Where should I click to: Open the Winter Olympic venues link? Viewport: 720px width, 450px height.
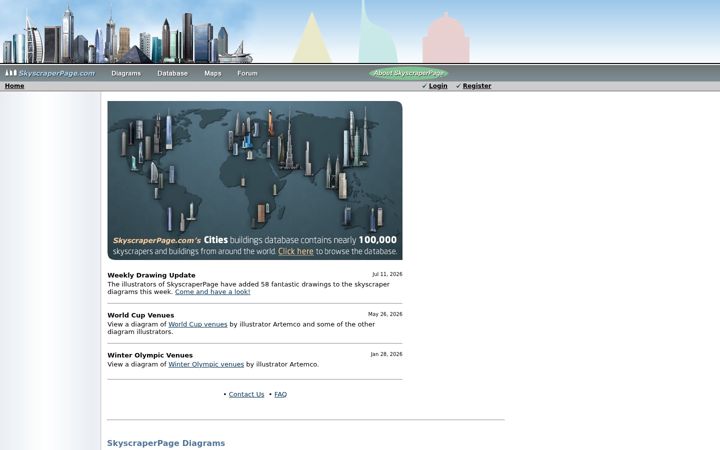click(206, 364)
